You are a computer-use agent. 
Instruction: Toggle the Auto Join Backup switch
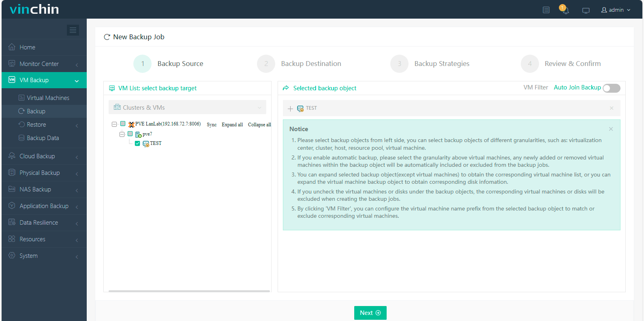click(611, 88)
